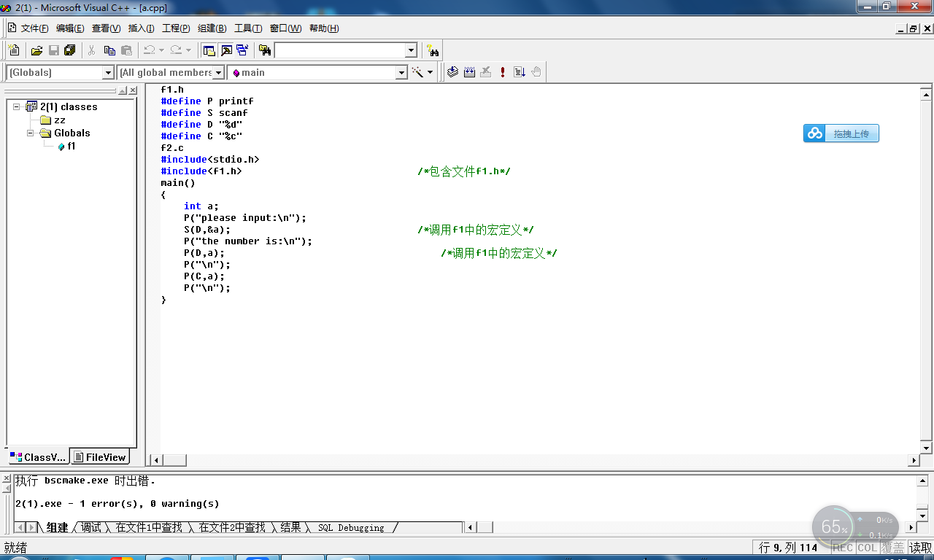Switch to the FileView tab
The height and width of the screenshot is (560, 934).
(x=100, y=457)
